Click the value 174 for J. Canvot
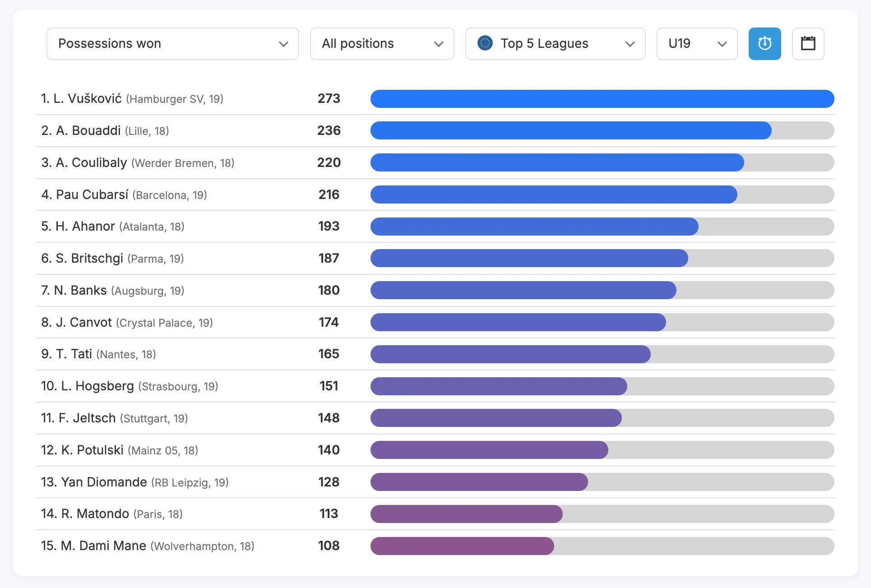871x588 pixels. click(x=329, y=323)
